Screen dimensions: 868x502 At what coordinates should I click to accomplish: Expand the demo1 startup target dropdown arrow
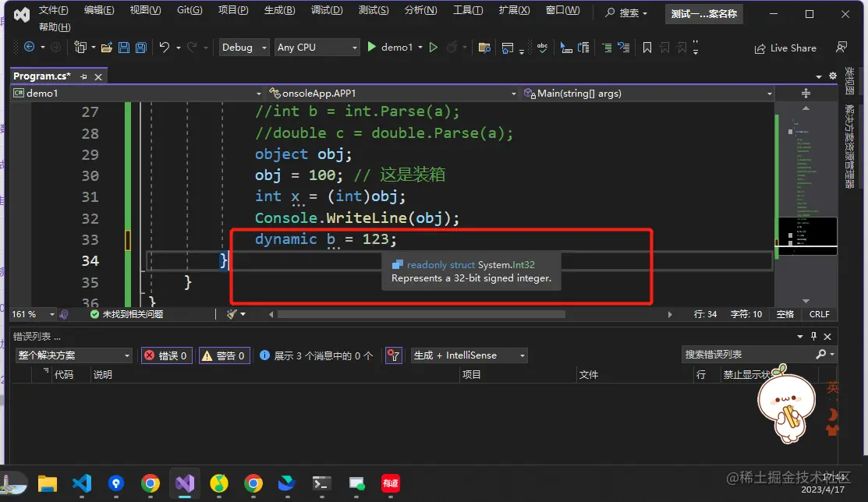click(x=420, y=48)
